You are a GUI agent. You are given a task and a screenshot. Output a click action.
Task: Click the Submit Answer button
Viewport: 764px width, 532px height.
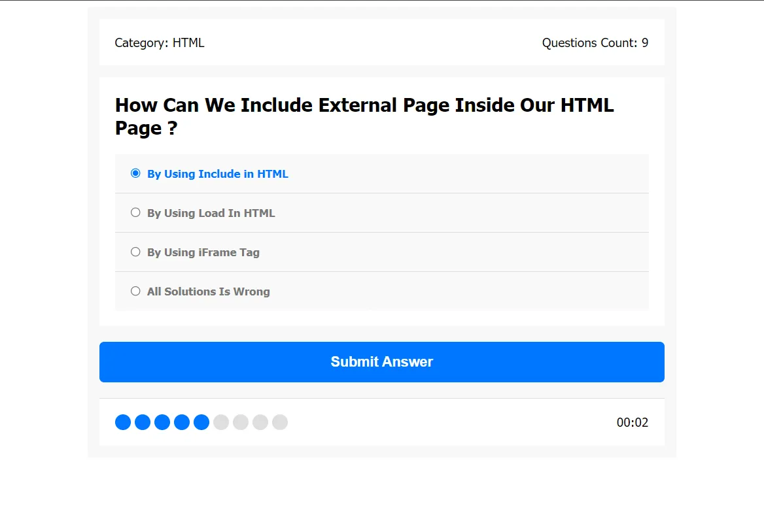click(x=382, y=362)
